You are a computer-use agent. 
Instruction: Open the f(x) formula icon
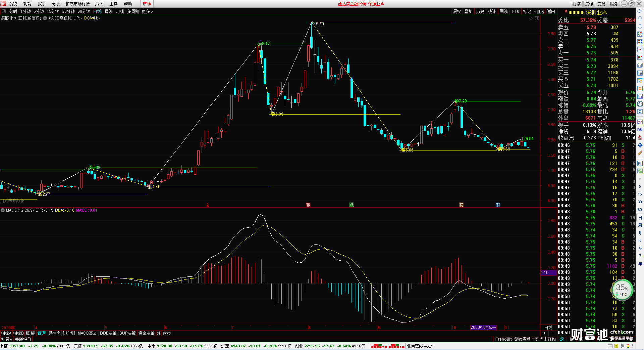[640, 104]
